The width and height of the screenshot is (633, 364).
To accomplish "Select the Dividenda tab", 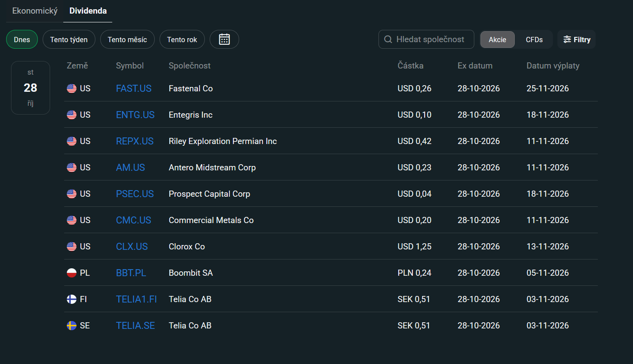I will point(88,11).
